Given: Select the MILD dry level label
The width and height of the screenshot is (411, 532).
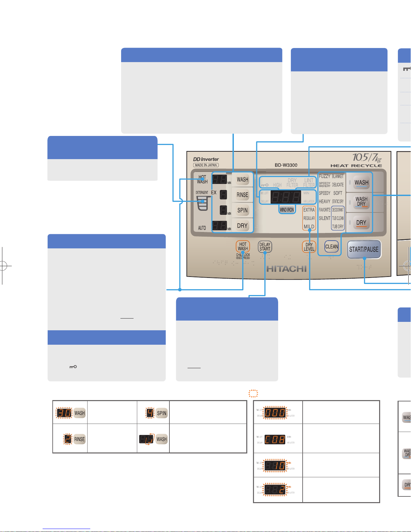Looking at the screenshot, I should click(x=309, y=227).
